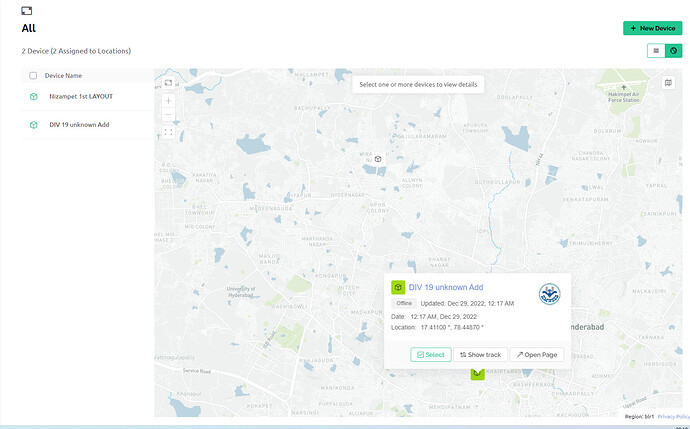
Task: Click the 2 Device assigned count text
Action: [76, 51]
